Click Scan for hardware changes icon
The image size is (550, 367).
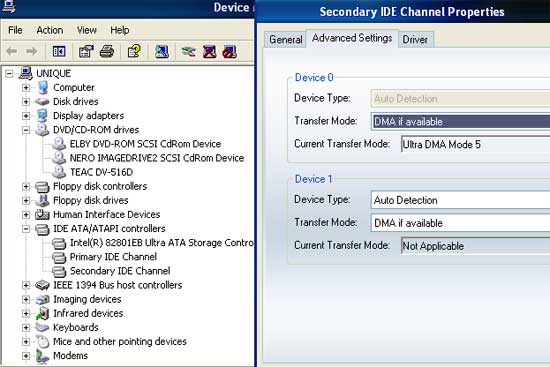tap(162, 52)
